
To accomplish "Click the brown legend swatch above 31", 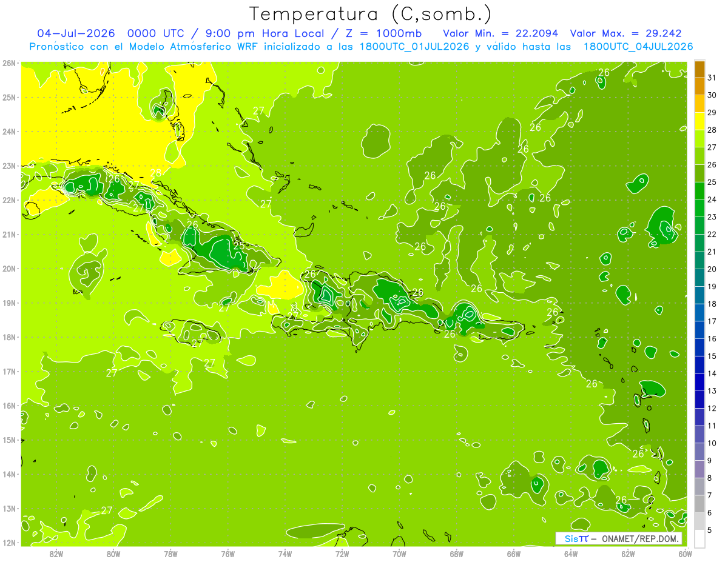I will click(x=699, y=69).
